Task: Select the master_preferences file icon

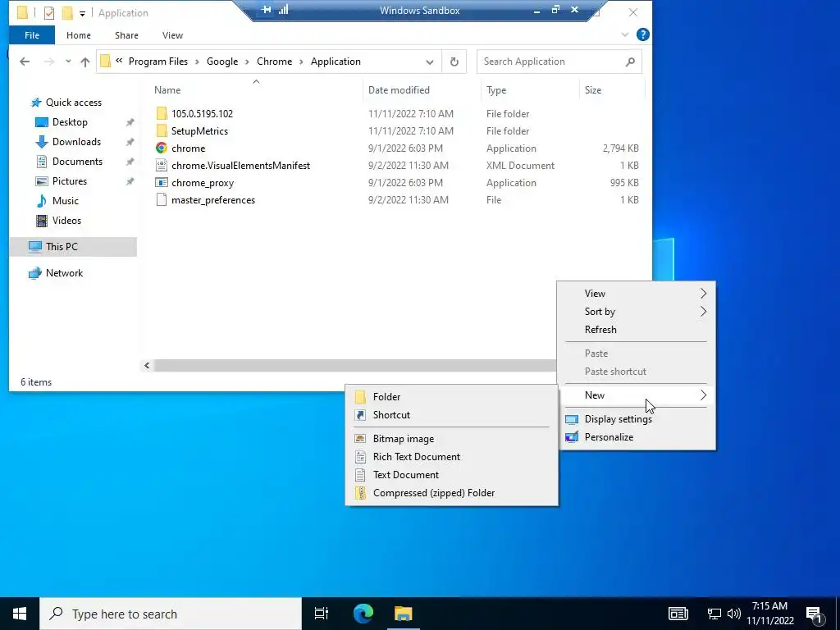Action: [162, 200]
